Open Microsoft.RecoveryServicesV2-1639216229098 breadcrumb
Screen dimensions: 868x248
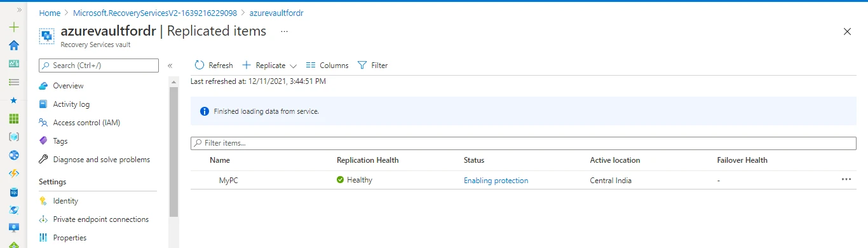[155, 13]
